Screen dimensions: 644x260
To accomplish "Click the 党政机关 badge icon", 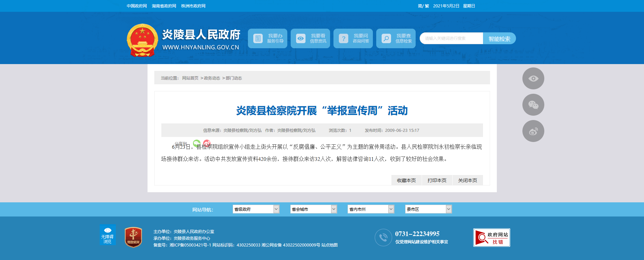I will click(133, 237).
